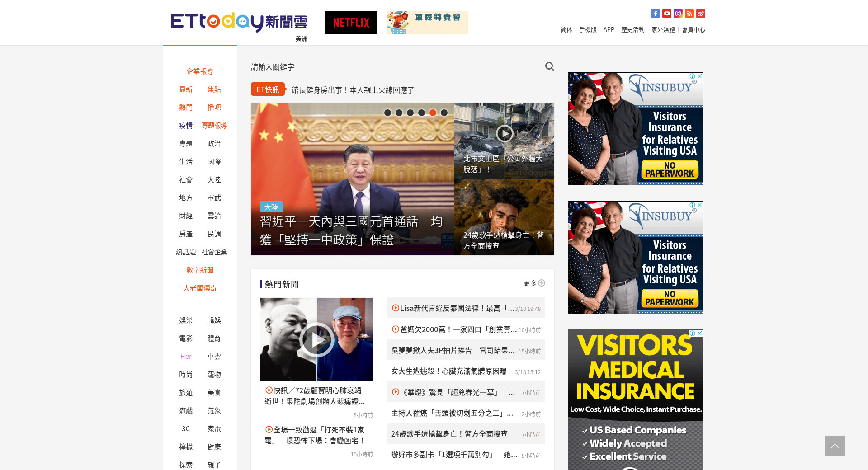
Task: Click the keyword search input field
Action: [x=393, y=67]
